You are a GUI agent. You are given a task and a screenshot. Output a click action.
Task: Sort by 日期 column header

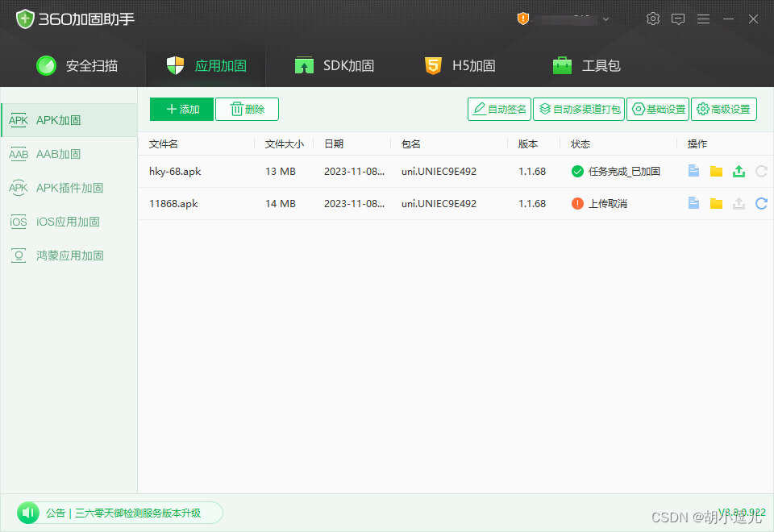334,144
